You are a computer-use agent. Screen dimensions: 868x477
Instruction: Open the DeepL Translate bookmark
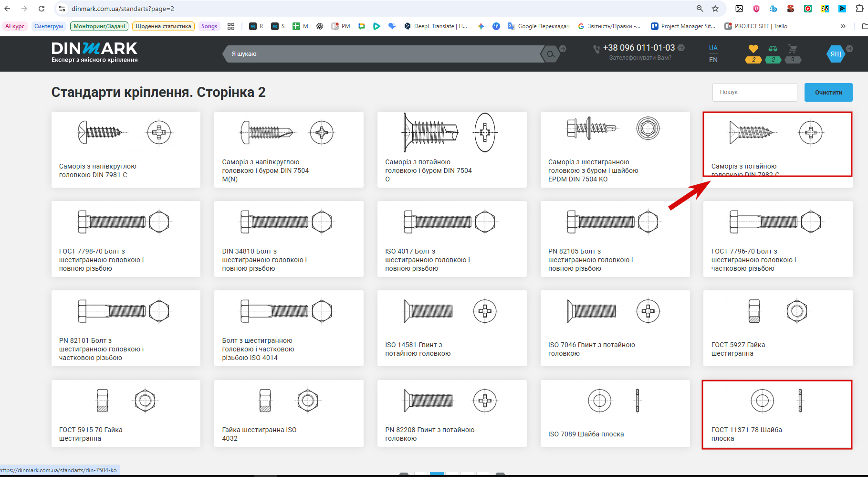point(435,26)
